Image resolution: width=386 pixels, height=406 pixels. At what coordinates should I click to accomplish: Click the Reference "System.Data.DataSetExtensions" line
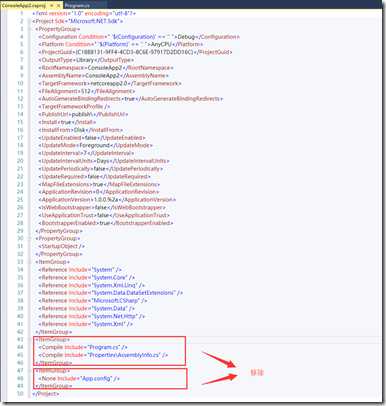[x=111, y=293]
